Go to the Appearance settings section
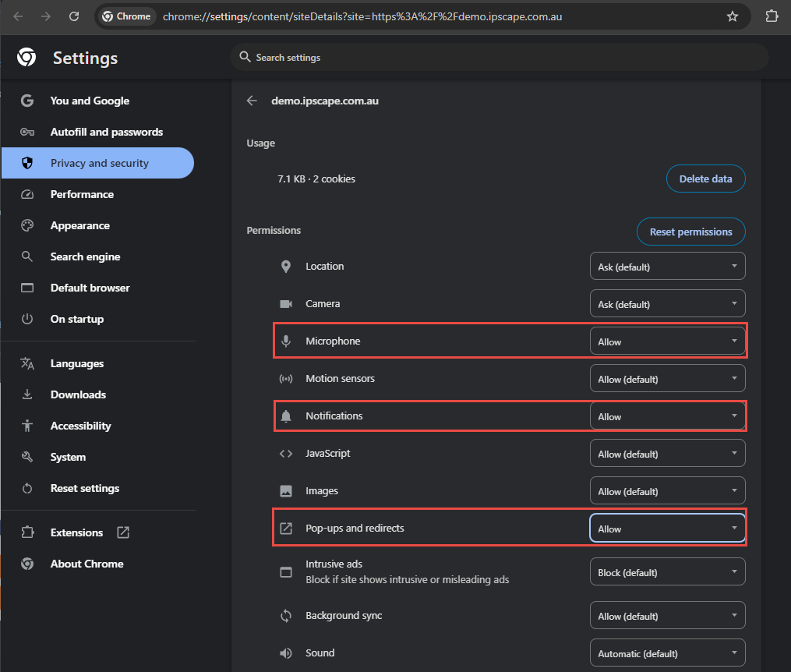The width and height of the screenshot is (791, 672). [79, 225]
